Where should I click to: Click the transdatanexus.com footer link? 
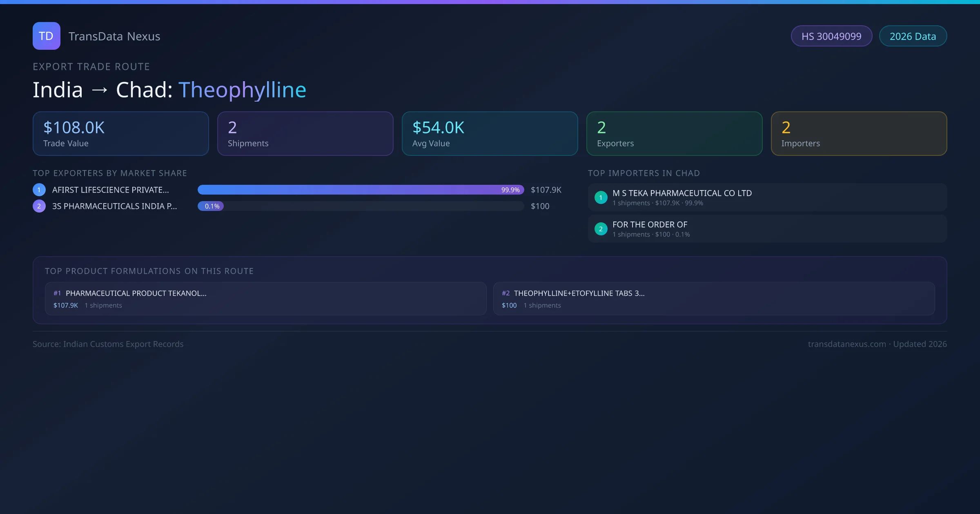(847, 344)
